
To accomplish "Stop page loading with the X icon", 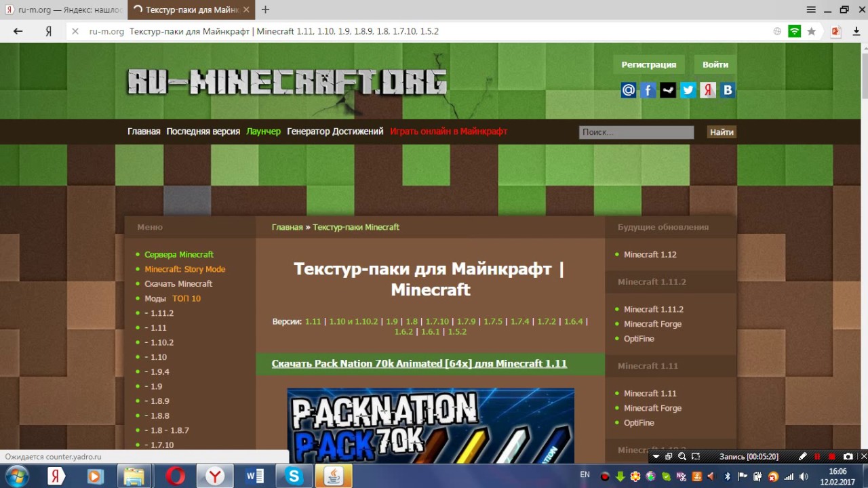I will coord(75,31).
